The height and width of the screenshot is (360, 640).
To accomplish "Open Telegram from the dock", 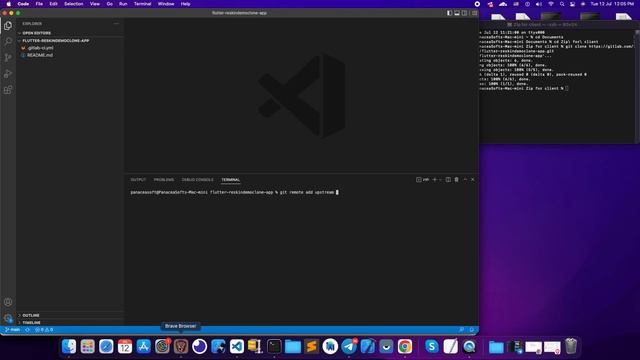I will pyautogui.click(x=349, y=347).
